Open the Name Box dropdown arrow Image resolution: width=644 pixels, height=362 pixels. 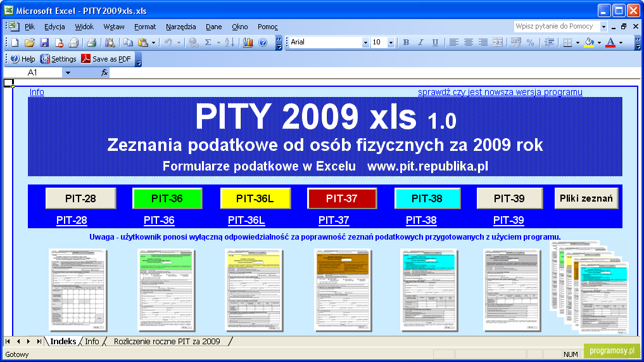(x=68, y=73)
